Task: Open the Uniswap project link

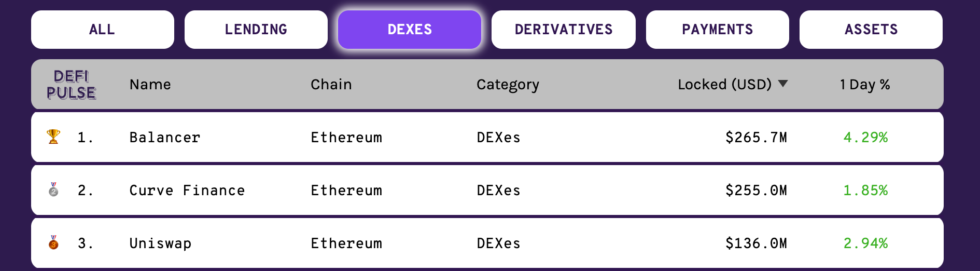Action: point(161,243)
